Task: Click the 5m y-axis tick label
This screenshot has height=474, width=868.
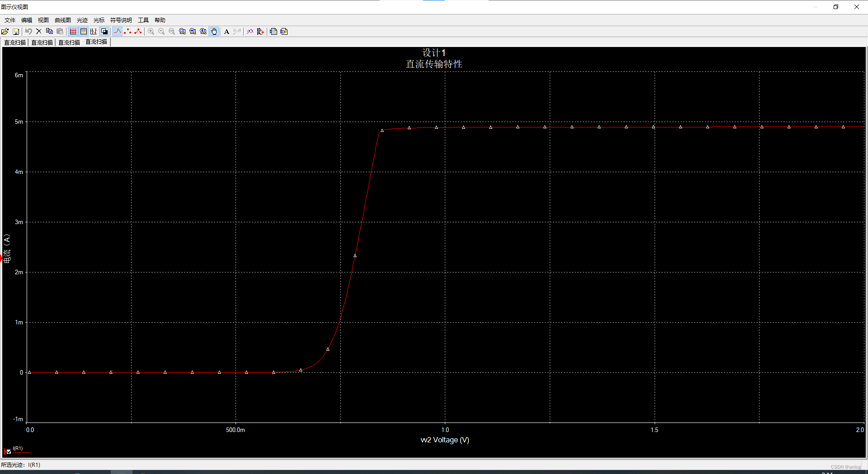Action: pos(19,122)
